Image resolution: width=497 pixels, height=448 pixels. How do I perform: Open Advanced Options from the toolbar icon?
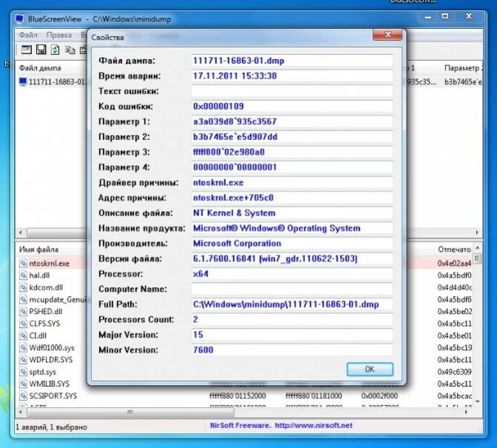27,50
